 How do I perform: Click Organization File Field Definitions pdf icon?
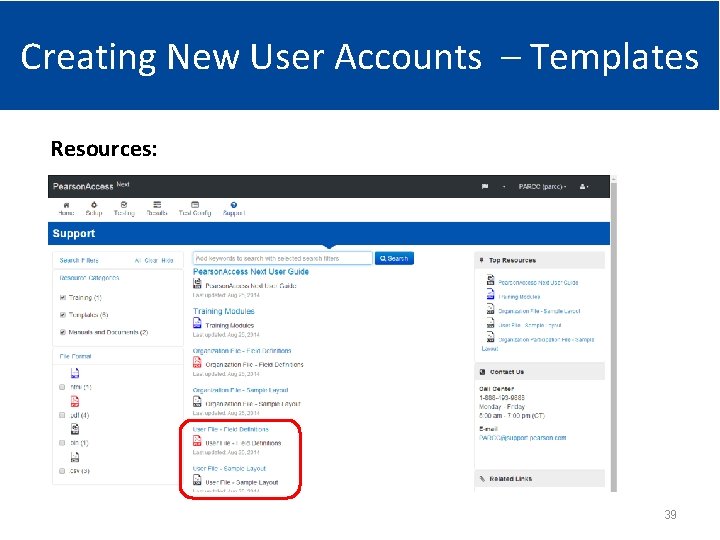(x=197, y=363)
